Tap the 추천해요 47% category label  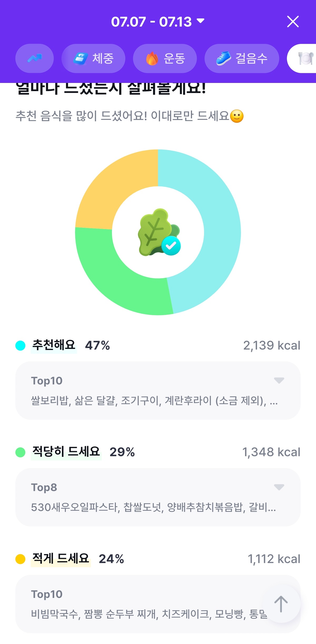pyautogui.click(x=71, y=345)
